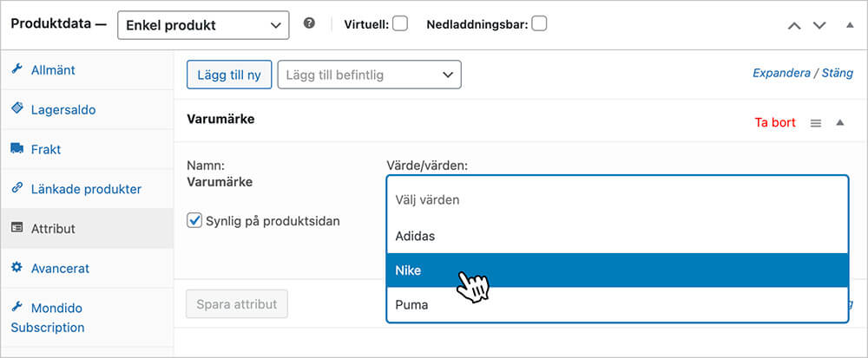Open the Enkel produkt type dropdown

coord(202,25)
